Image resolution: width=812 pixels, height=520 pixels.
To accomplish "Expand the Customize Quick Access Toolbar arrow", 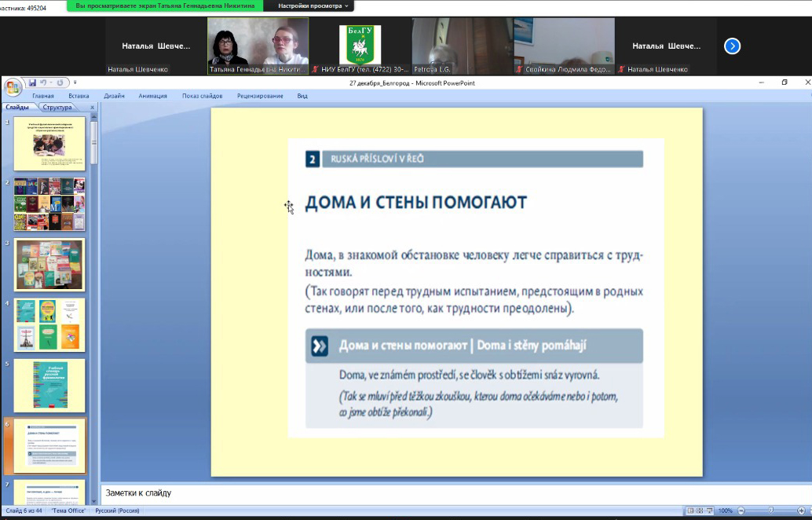I will 75,82.
